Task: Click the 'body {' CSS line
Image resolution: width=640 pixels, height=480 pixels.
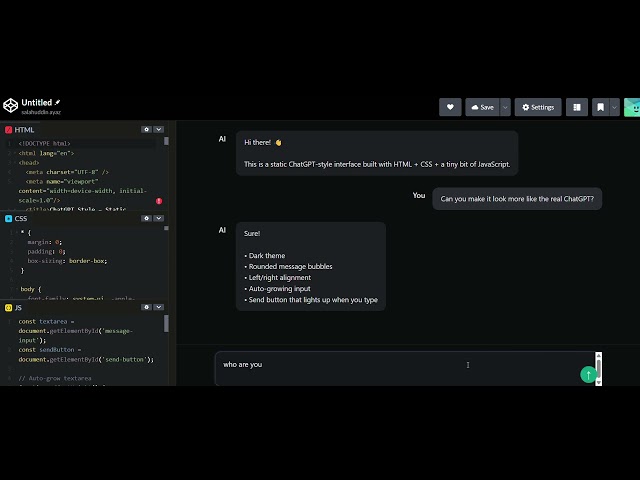Action: tap(31, 289)
